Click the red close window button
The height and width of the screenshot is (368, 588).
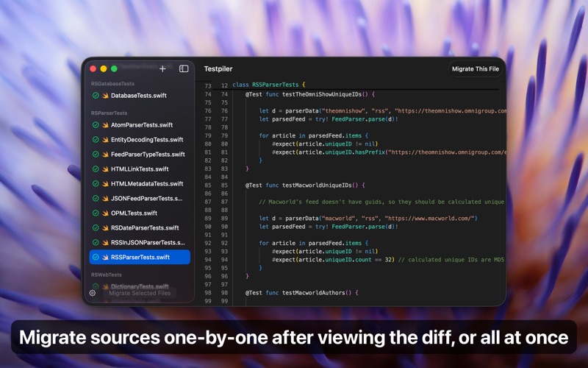tap(93, 68)
